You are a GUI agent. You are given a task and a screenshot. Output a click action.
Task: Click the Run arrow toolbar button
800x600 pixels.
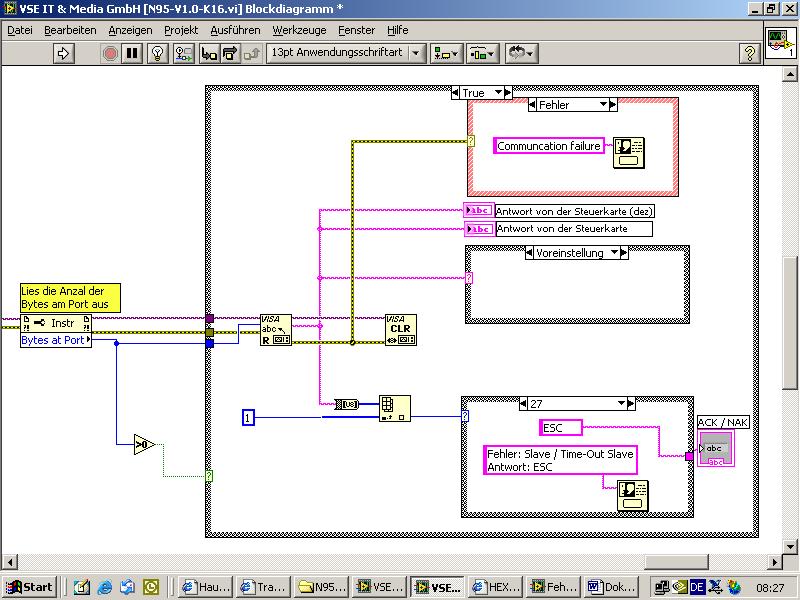[x=63, y=53]
